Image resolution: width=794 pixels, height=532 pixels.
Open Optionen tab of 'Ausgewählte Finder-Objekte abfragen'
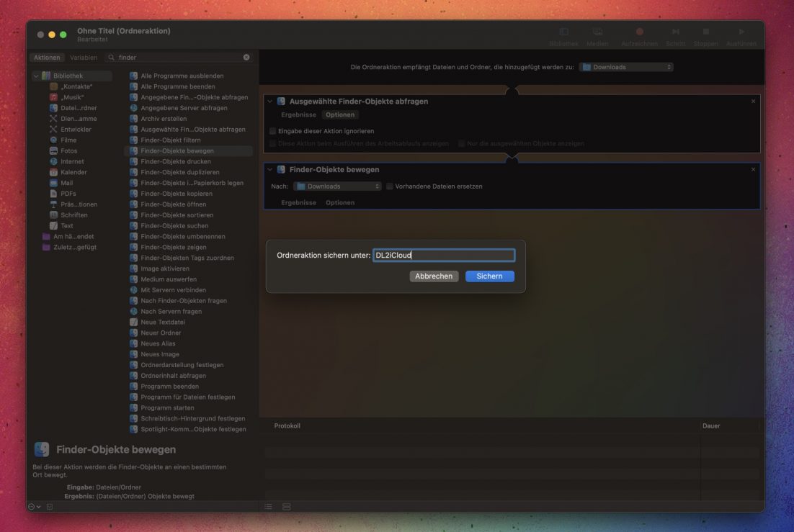[x=340, y=115]
